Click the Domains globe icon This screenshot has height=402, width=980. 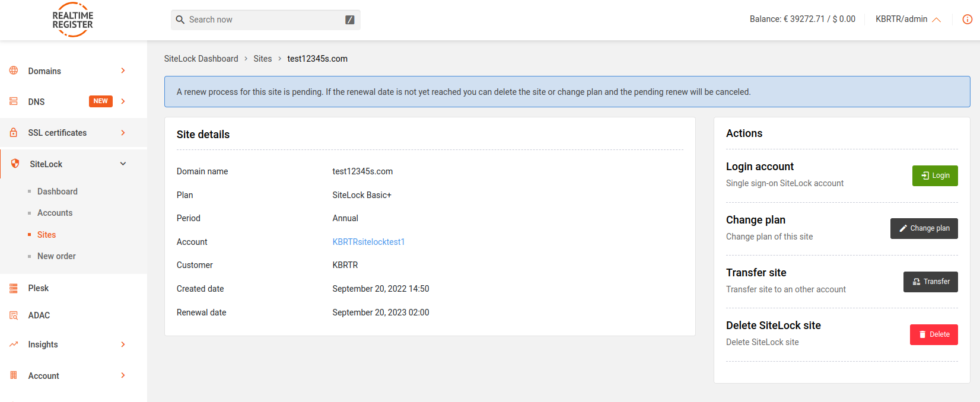[14, 71]
